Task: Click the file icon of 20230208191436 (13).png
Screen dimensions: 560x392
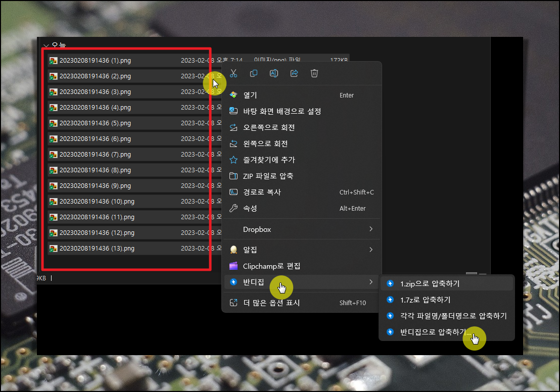Action: click(x=54, y=249)
